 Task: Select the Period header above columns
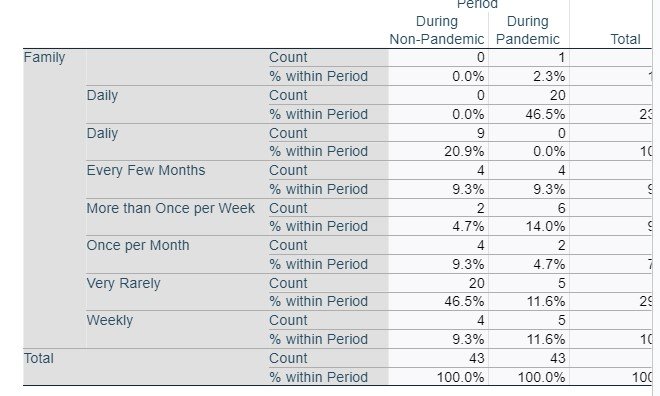tap(477, 4)
